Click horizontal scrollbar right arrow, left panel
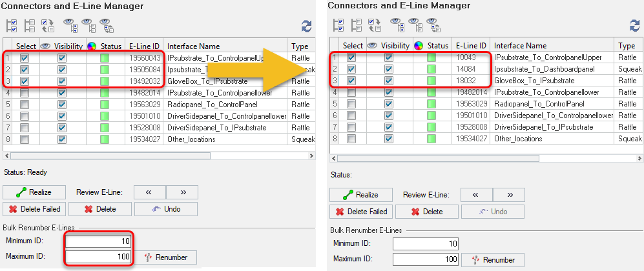Viewport: 644px width, 271px height. [x=311, y=156]
